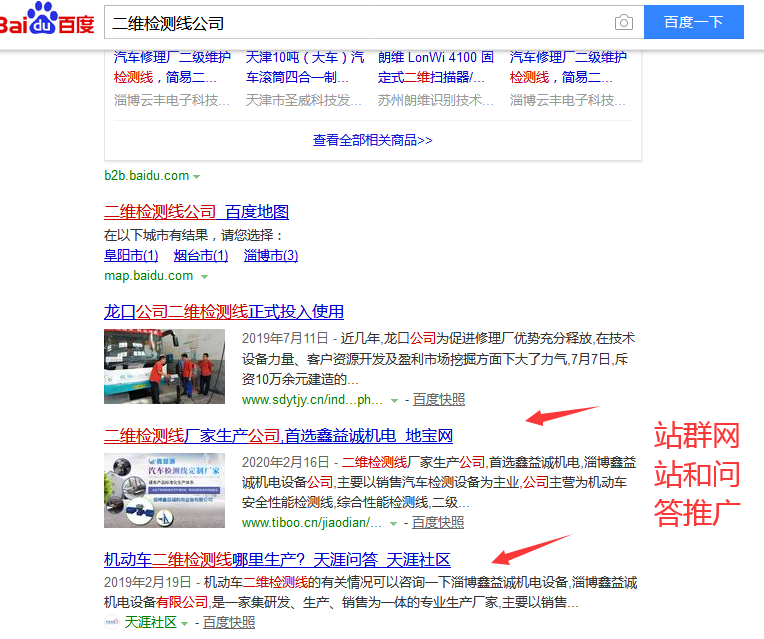Open product 天津10吨（大车）汽车滚筒 link
This screenshot has height=639, width=764.
tap(305, 67)
